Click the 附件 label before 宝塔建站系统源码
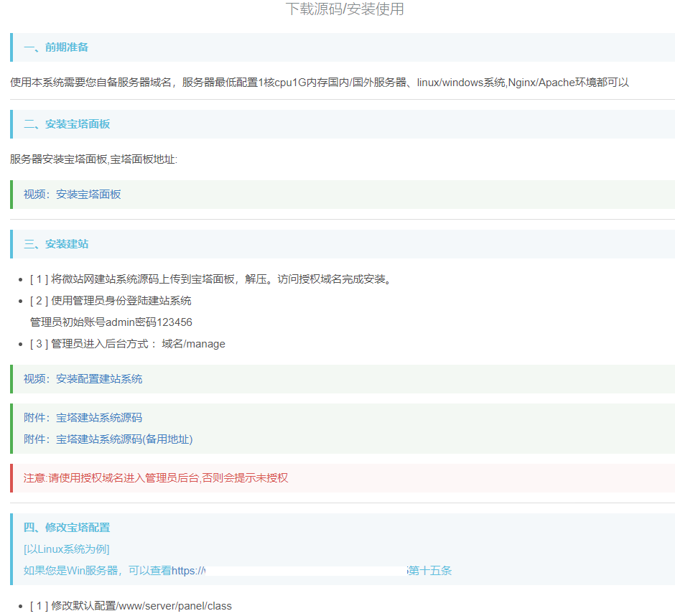This screenshot has height=616, width=675. 34,417
